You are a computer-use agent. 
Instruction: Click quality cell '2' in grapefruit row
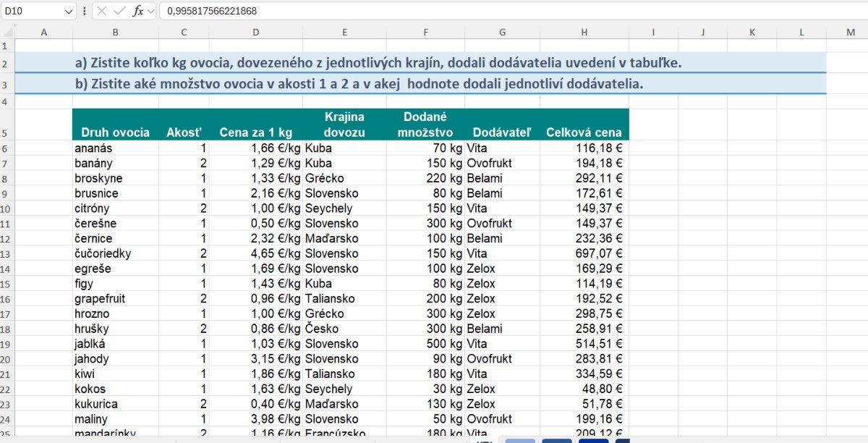coord(184,299)
